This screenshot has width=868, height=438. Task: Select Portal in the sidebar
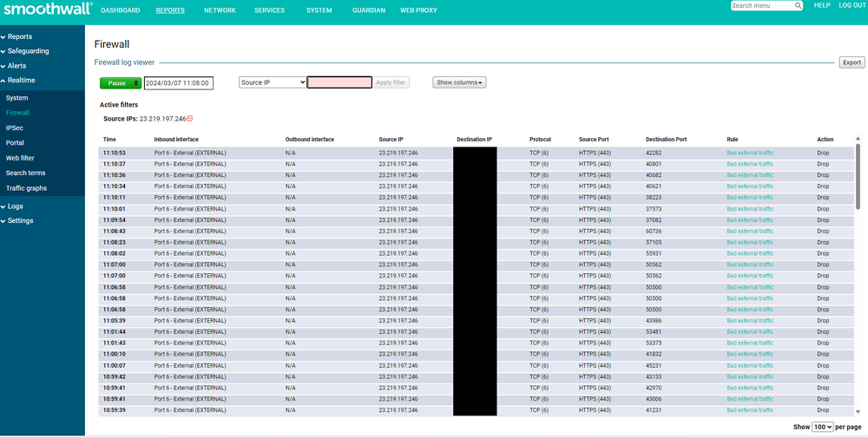click(15, 143)
